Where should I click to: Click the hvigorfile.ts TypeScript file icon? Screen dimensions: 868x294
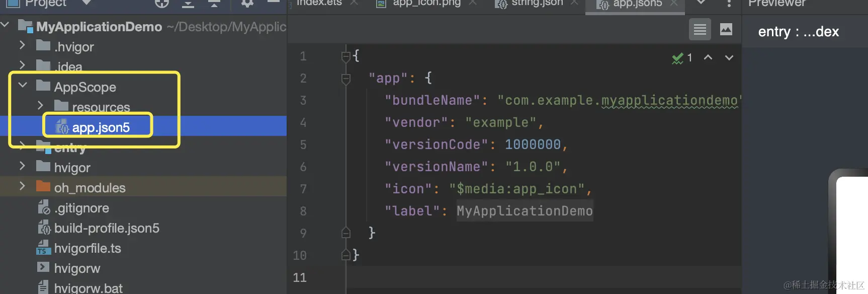[x=43, y=248]
